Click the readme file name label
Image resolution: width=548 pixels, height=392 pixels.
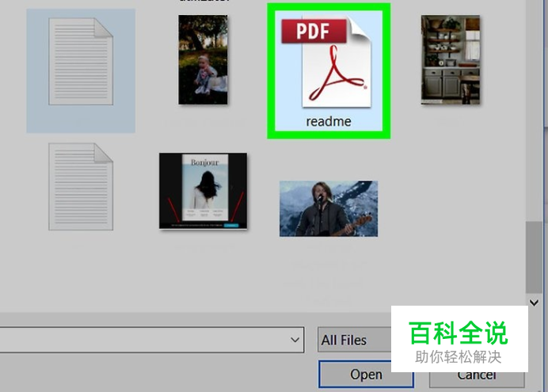click(x=329, y=122)
